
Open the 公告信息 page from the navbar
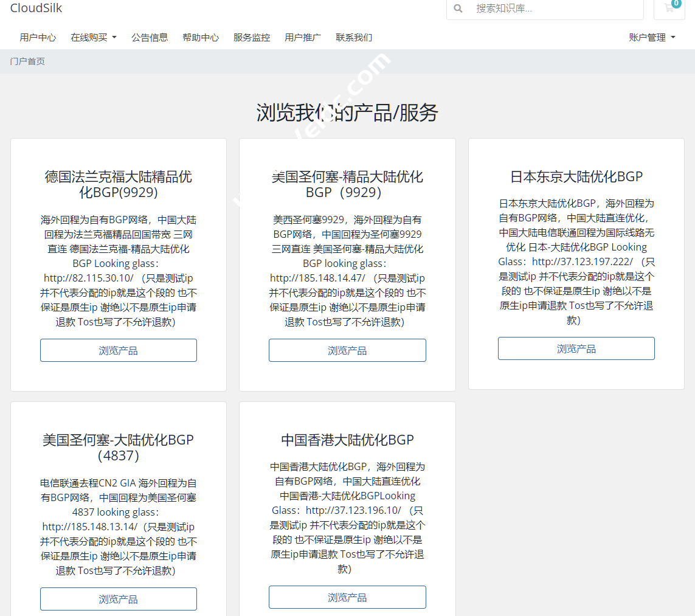tap(150, 37)
